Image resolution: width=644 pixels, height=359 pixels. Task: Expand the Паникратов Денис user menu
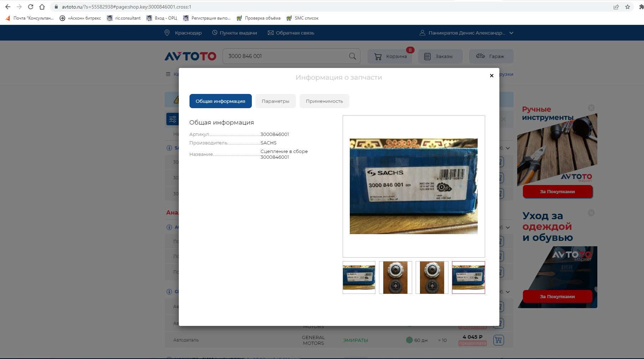click(466, 33)
